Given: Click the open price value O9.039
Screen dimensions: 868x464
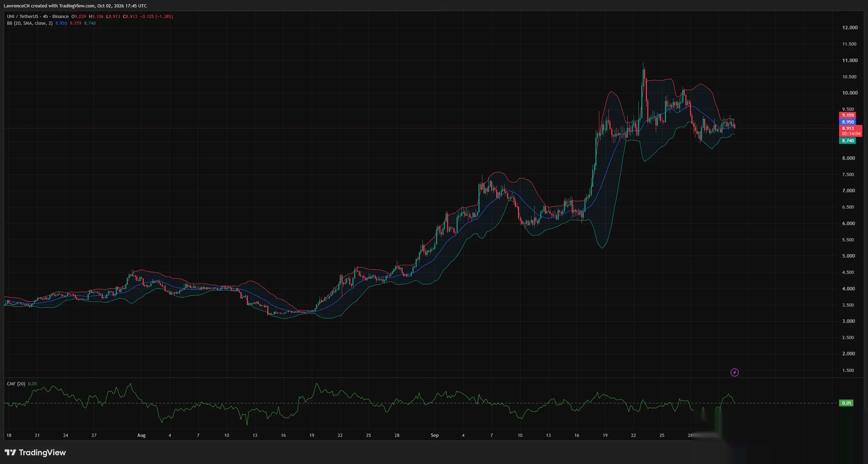Looking at the screenshot, I should (79, 16).
